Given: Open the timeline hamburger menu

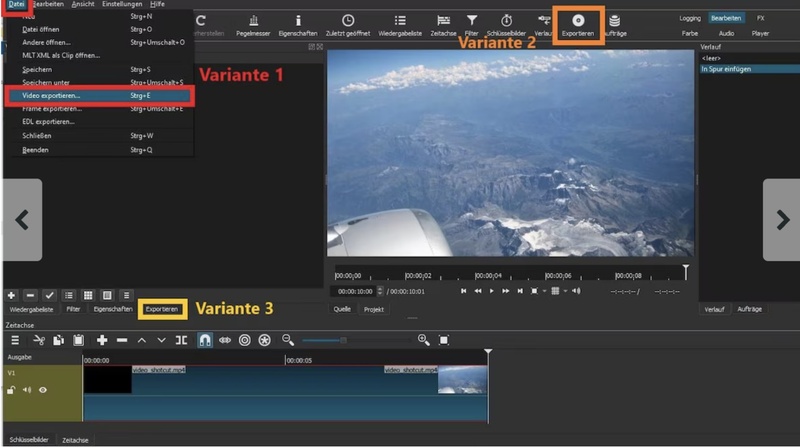Looking at the screenshot, I should tap(15, 341).
